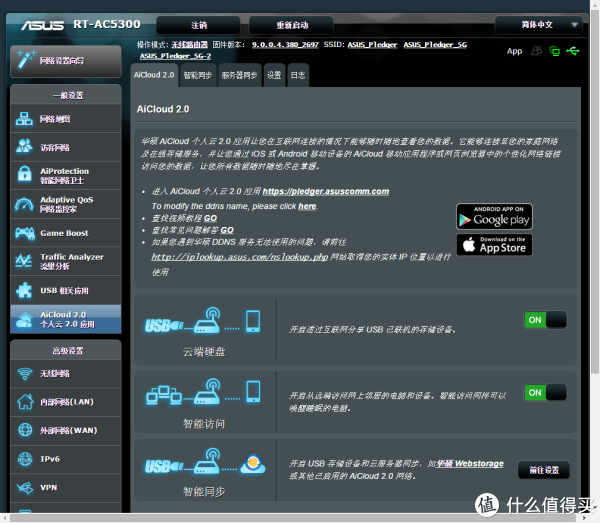Open the ASUS Webstorage link
Viewport: 600px width, 523px height.
coord(470,463)
